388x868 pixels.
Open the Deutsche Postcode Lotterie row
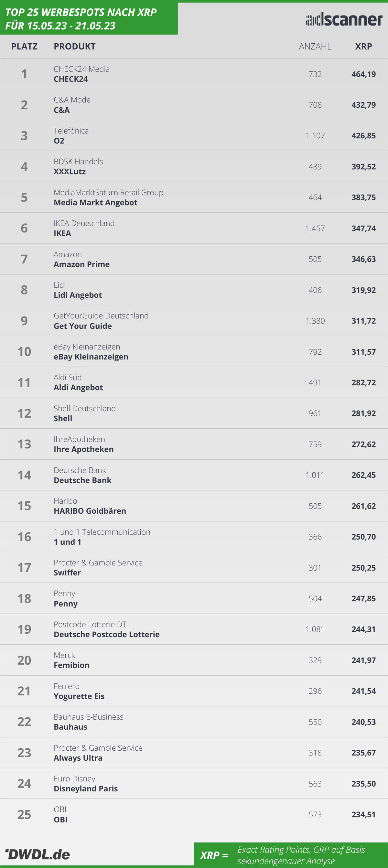[x=194, y=629]
